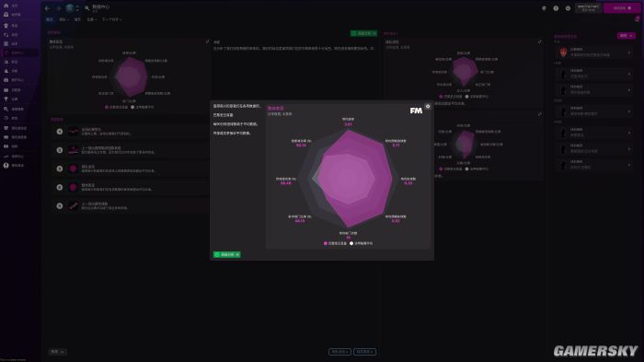Screen dimensions: 644x362
Task: Open the fifth list row trend-line thumbnail
Action: [73, 205]
